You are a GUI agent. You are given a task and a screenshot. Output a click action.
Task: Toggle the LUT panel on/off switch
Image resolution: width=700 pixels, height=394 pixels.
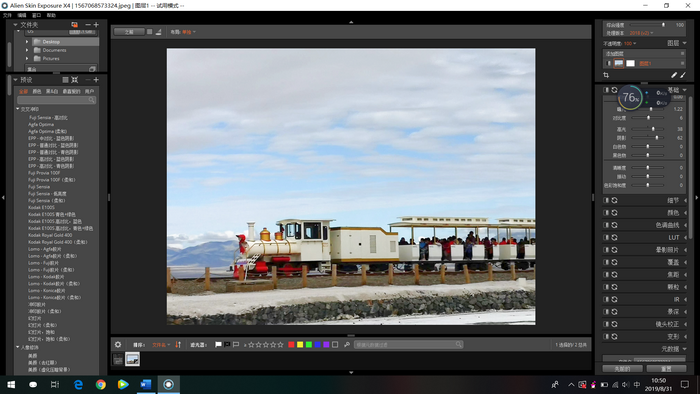[x=606, y=237]
